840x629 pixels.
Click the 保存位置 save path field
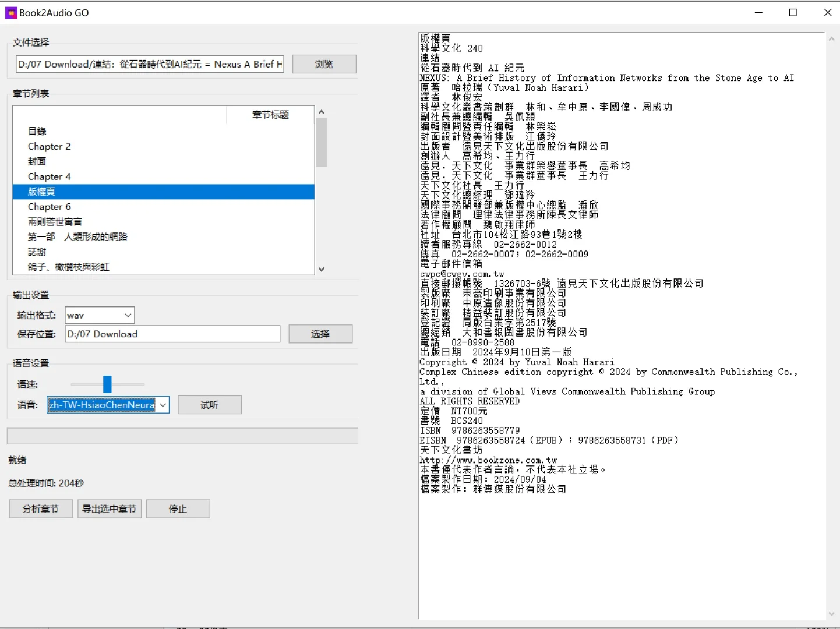pyautogui.click(x=172, y=334)
